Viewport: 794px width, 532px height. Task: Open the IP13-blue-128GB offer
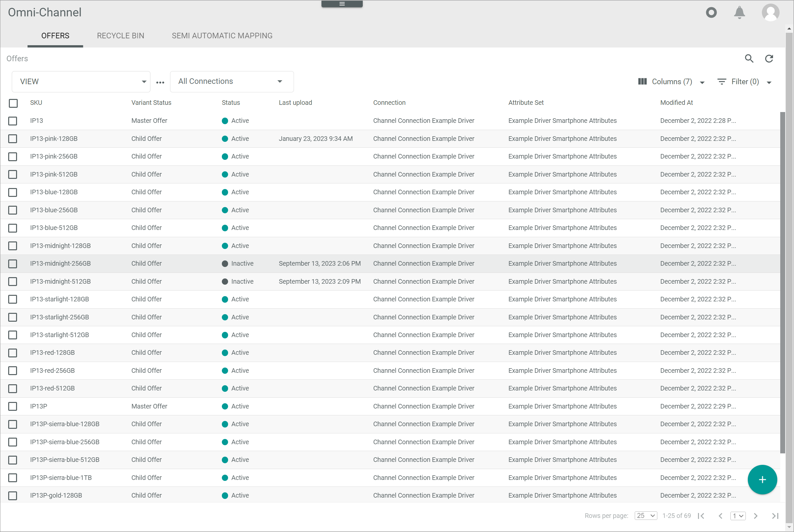pyautogui.click(x=54, y=192)
